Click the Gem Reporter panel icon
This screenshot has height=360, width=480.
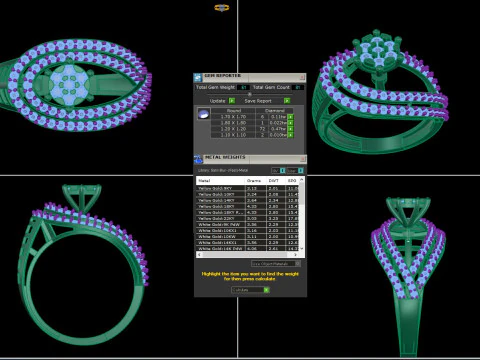197,77
